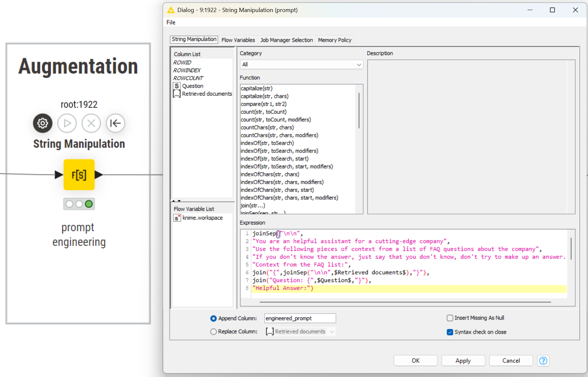The height and width of the screenshot is (377, 588).
Task: Open the Memory Policy tab
Action: click(x=335, y=40)
